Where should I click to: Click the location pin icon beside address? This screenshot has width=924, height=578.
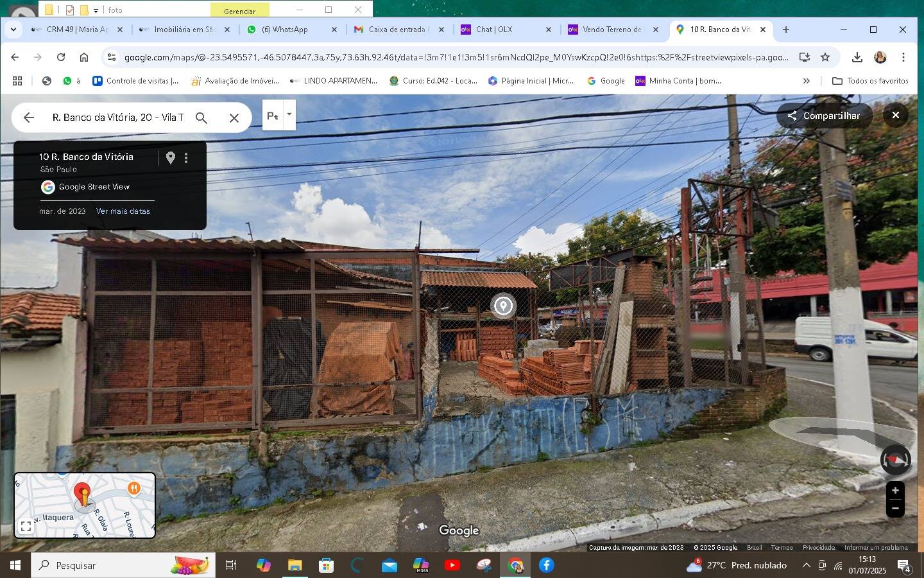171,157
